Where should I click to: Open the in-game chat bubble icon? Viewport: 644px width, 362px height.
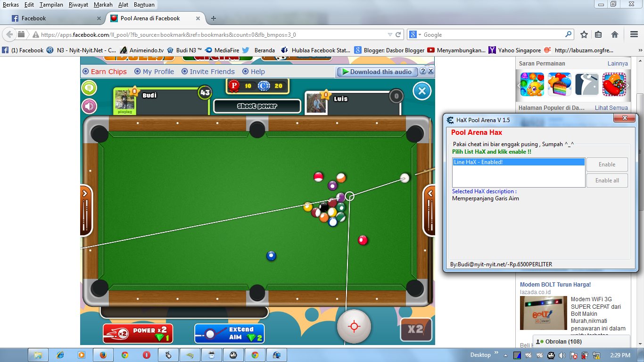[89, 88]
